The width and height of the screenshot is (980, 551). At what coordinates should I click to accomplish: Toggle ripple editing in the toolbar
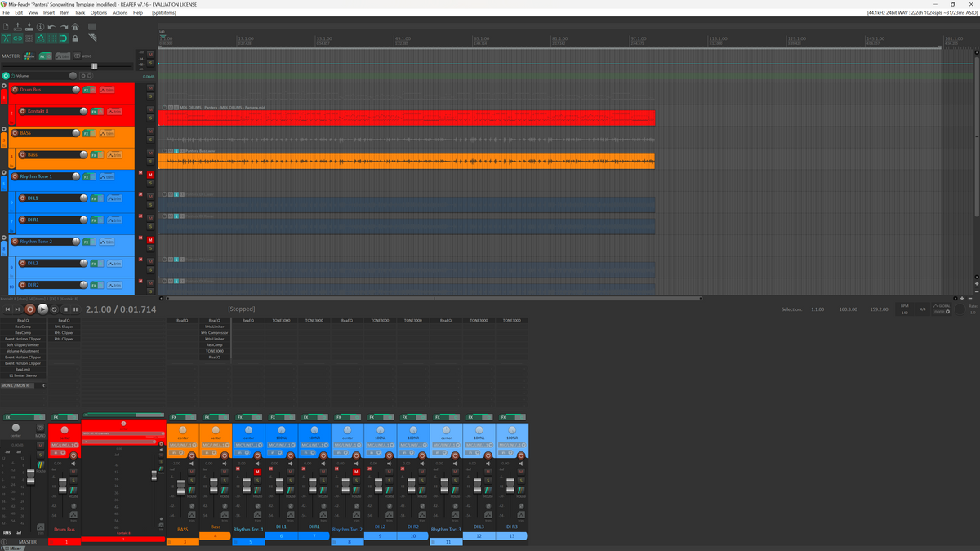(29, 38)
